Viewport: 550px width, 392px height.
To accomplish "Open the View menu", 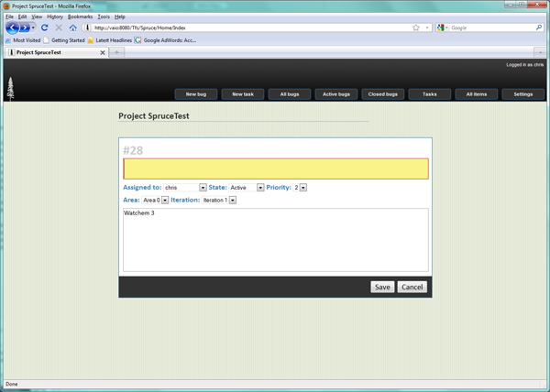I will (x=37, y=16).
